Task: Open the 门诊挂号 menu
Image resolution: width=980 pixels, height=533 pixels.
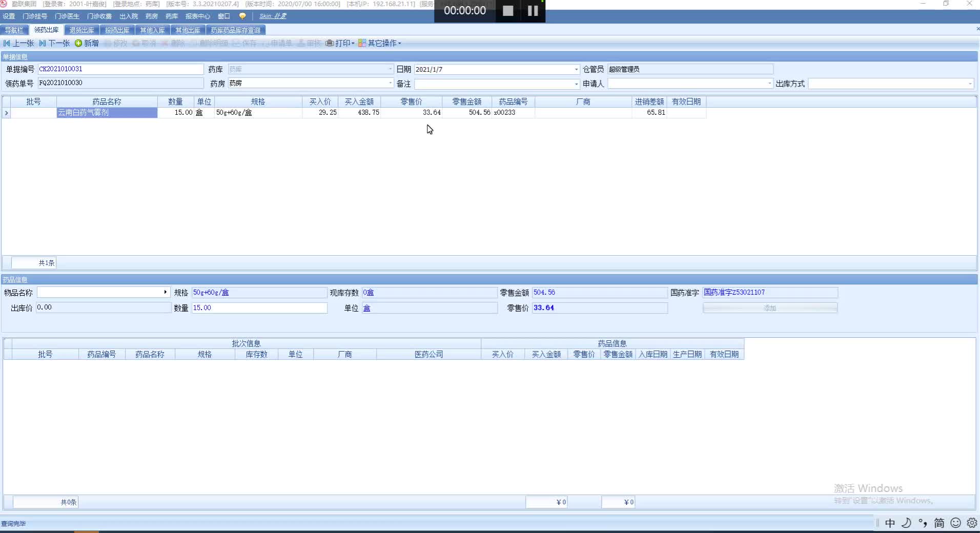Action: (x=35, y=16)
